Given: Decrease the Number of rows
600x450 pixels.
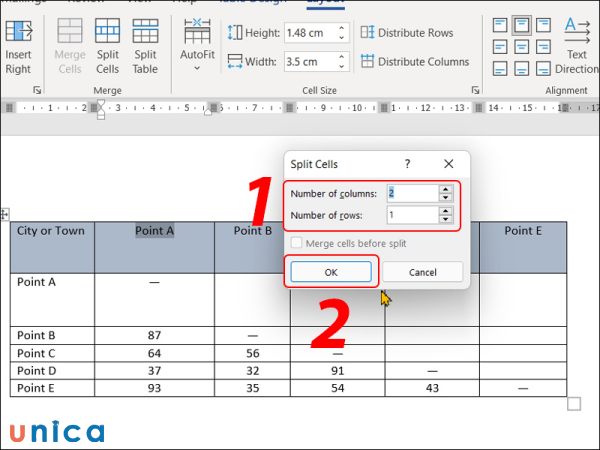Looking at the screenshot, I should tap(445, 219).
